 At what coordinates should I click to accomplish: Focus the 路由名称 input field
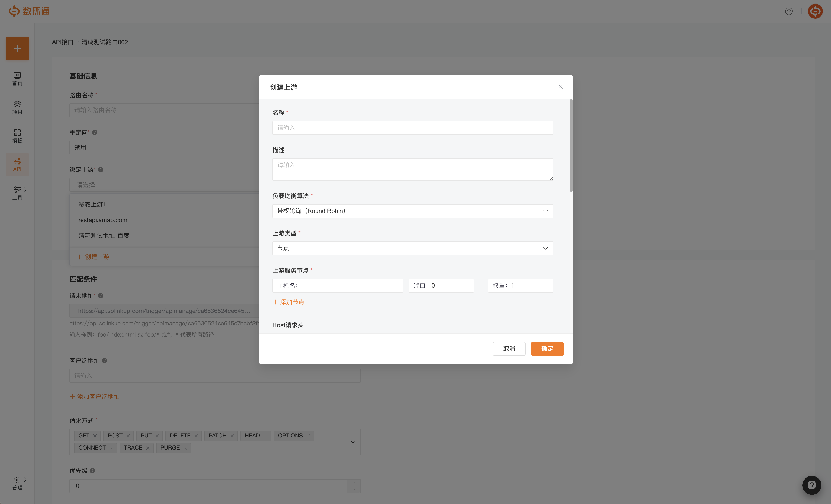pyautogui.click(x=165, y=110)
